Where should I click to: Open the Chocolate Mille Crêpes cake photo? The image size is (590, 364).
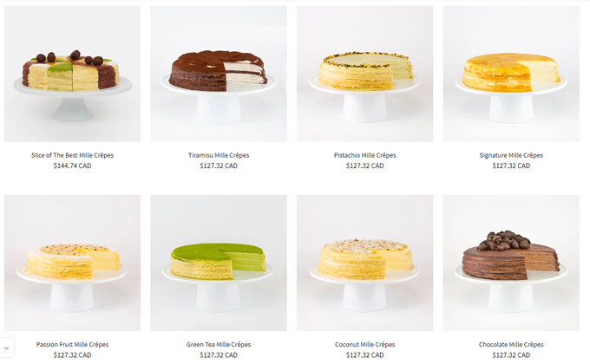click(x=511, y=263)
